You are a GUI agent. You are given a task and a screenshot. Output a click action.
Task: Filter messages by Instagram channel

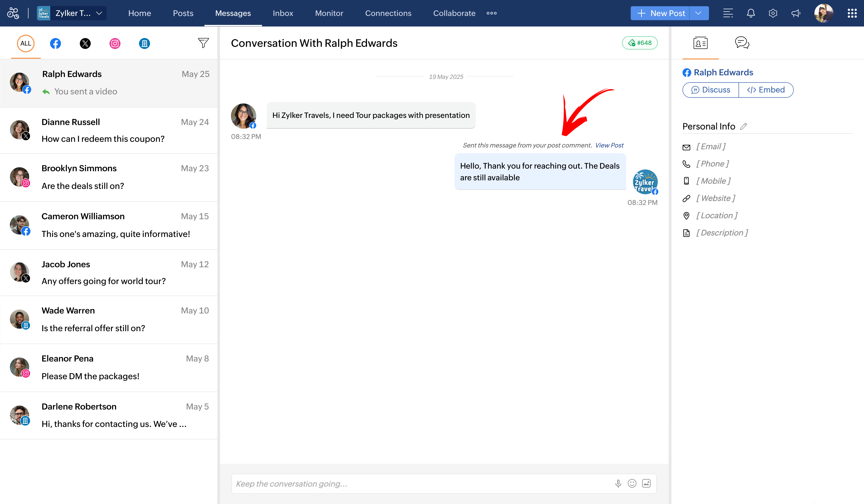coord(115,43)
